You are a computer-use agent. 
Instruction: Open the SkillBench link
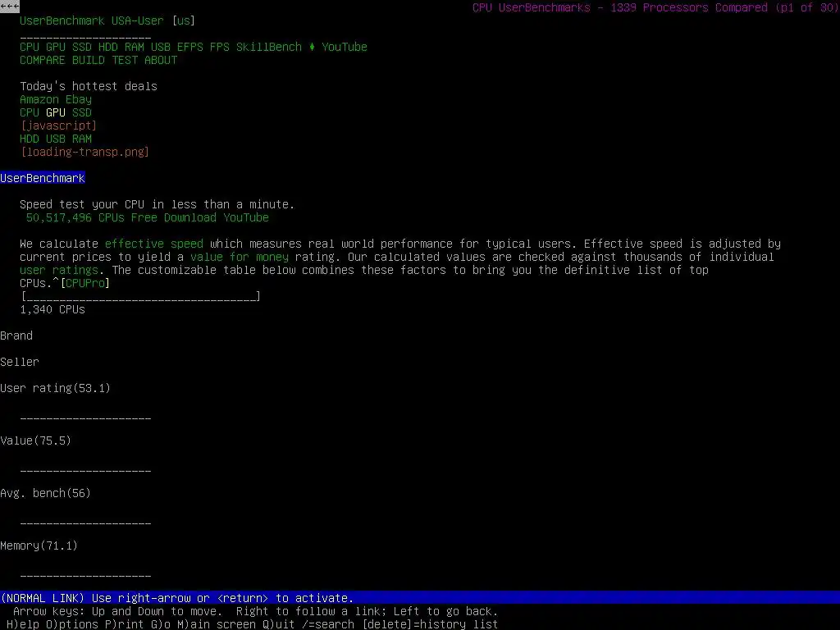pos(269,47)
